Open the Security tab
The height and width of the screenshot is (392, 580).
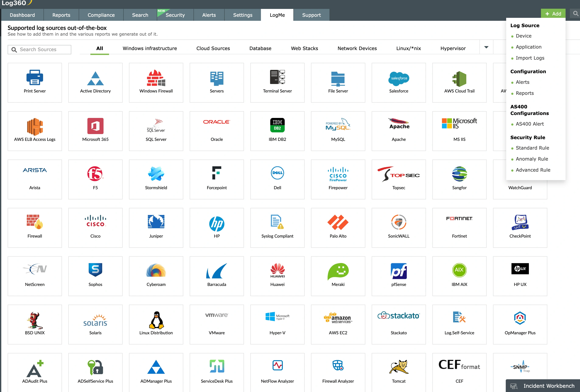pos(175,15)
